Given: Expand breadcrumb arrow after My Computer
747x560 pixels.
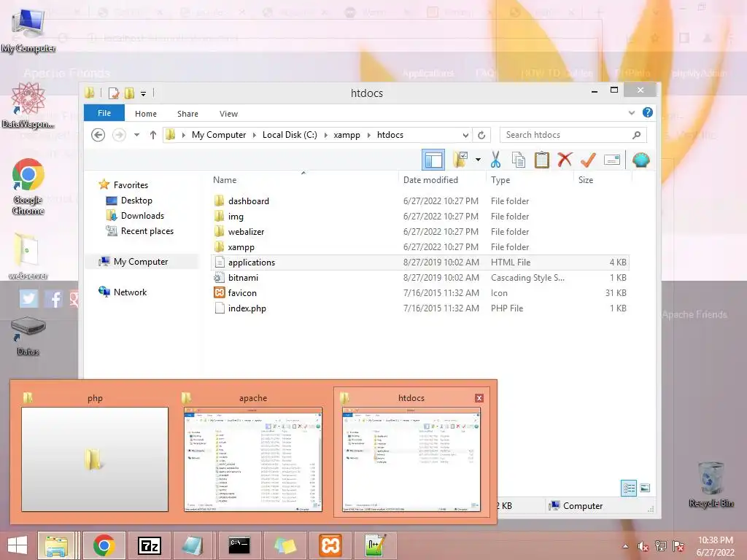Looking at the screenshot, I should pyautogui.click(x=255, y=135).
